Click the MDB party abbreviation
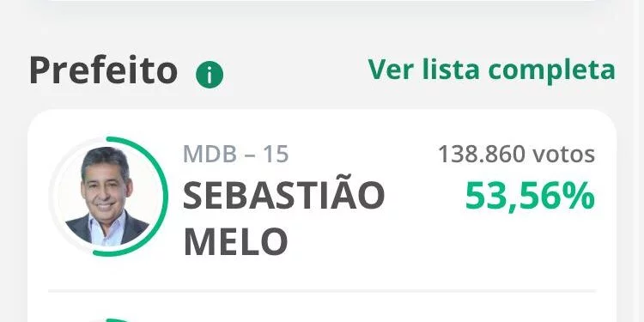644x322 pixels. [210, 155]
